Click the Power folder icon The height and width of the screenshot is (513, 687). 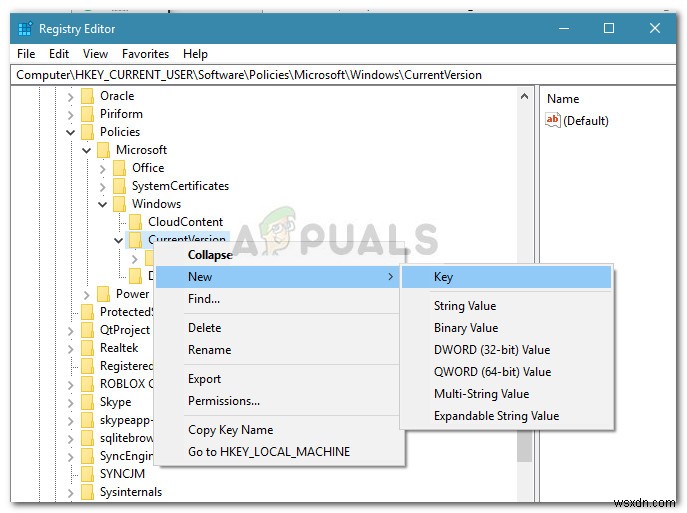click(104, 294)
